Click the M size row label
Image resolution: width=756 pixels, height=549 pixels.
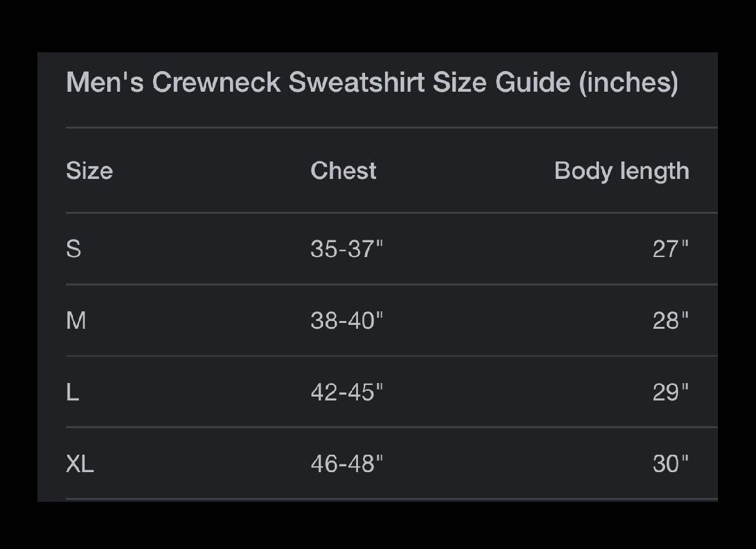(x=76, y=320)
